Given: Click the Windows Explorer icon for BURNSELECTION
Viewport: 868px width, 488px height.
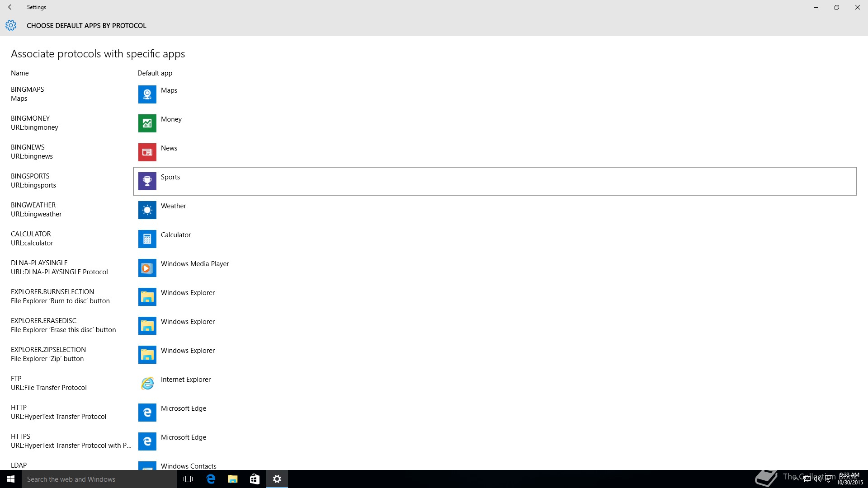Looking at the screenshot, I should 147,297.
